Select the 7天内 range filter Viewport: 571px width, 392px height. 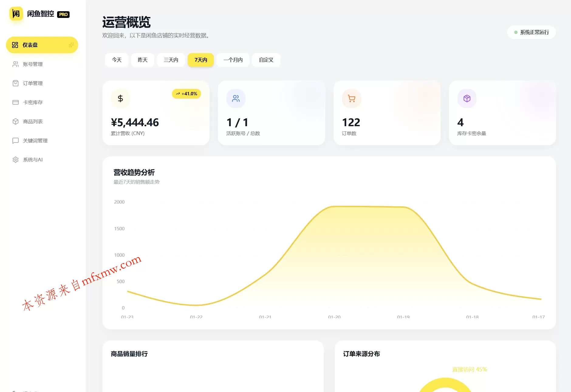pos(201,60)
